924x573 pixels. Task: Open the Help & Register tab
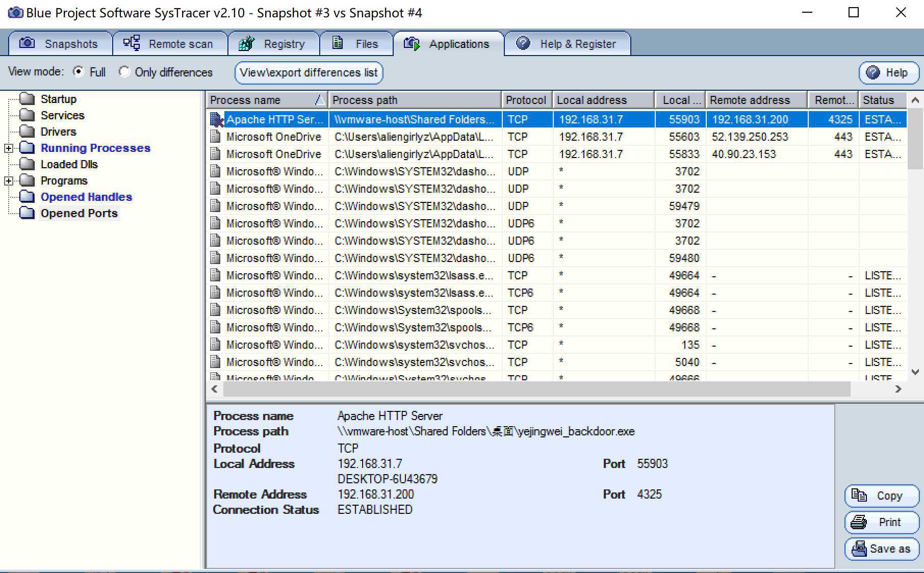[567, 43]
